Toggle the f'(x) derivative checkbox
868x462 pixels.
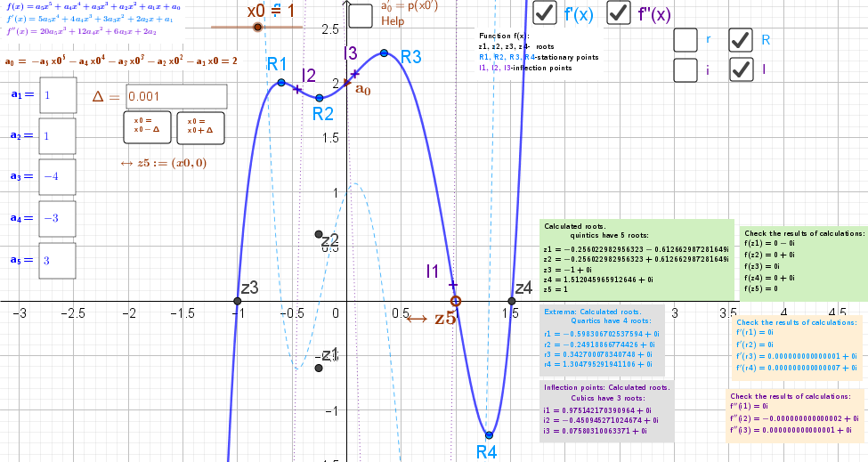545,12
